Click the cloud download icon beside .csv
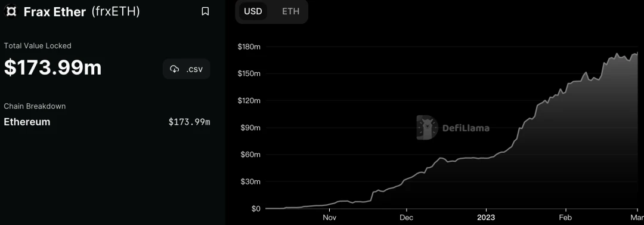Image resolution: width=644 pixels, height=225 pixels. (175, 69)
